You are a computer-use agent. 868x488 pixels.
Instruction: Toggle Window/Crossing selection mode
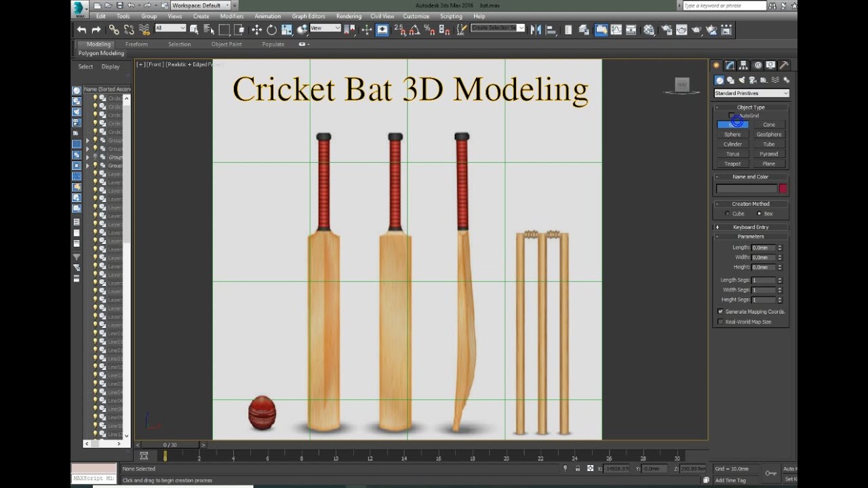pos(239,30)
